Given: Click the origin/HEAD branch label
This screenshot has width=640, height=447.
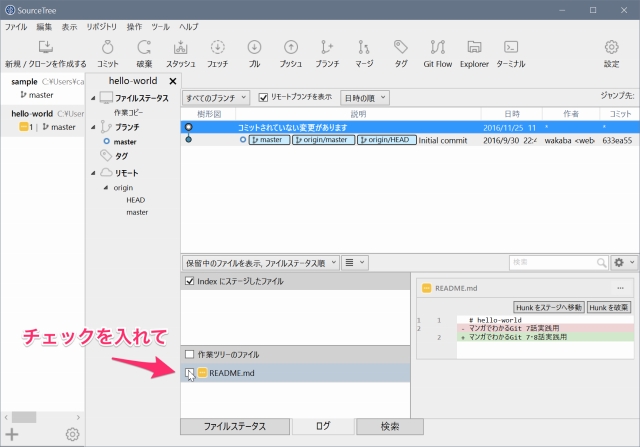Looking at the screenshot, I should pos(387,140).
